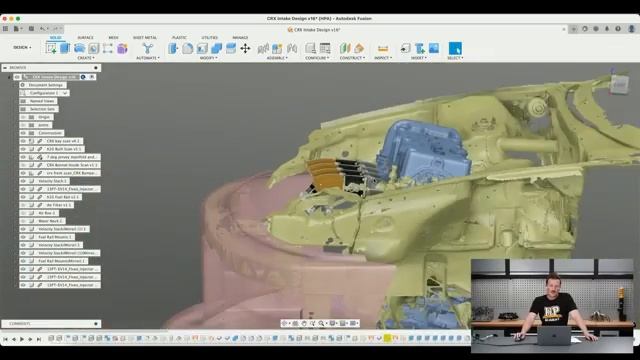Select the Shell tool in Modify group
The height and width of the screenshot is (360, 640).
coord(202,49)
